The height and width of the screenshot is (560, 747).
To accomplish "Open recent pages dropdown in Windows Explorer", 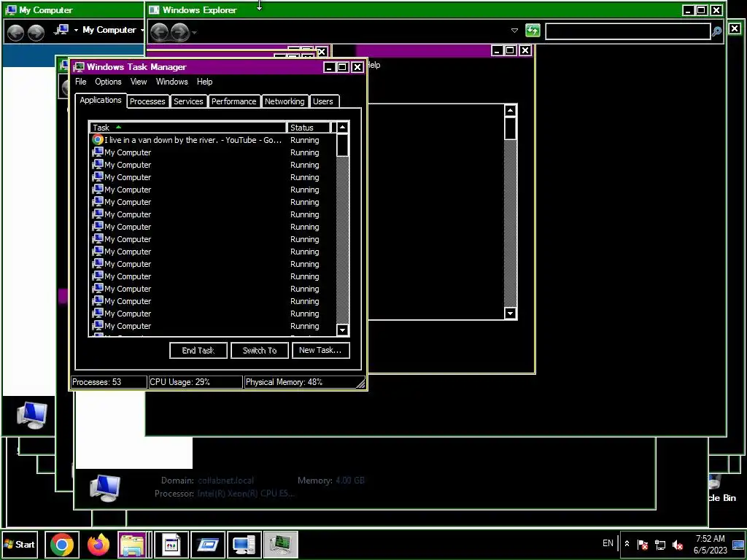I will point(194,33).
